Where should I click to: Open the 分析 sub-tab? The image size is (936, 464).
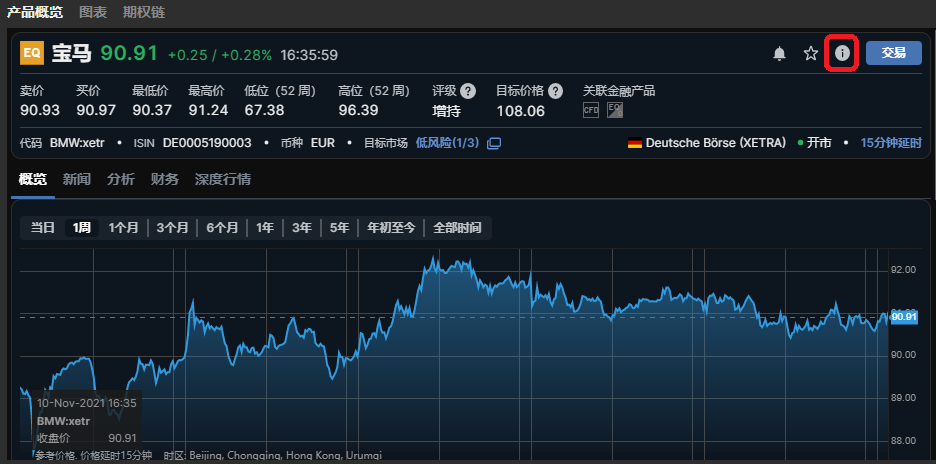[x=121, y=179]
